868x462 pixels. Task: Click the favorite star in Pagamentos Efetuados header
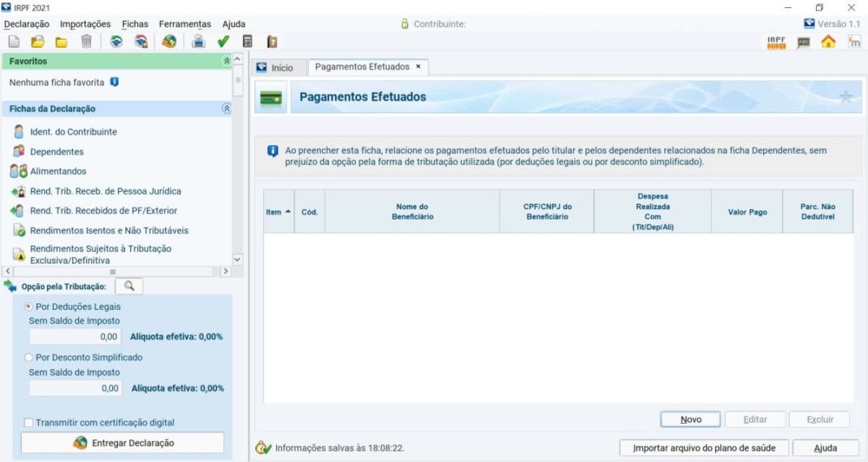pyautogui.click(x=845, y=97)
